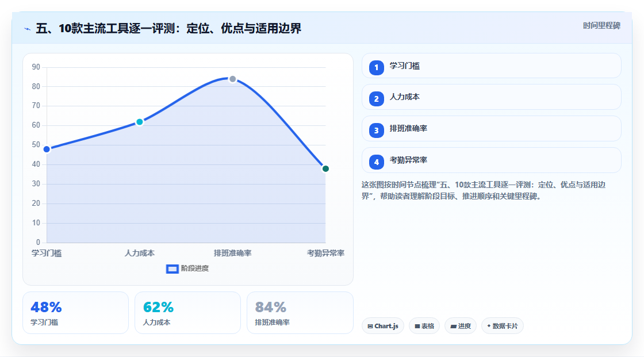Select the 学习门槛 data point on chart
This screenshot has height=357, width=644.
click(47, 149)
